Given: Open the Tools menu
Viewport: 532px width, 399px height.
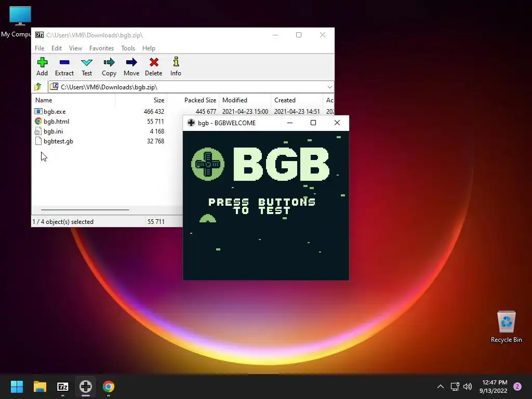Looking at the screenshot, I should pyautogui.click(x=128, y=48).
